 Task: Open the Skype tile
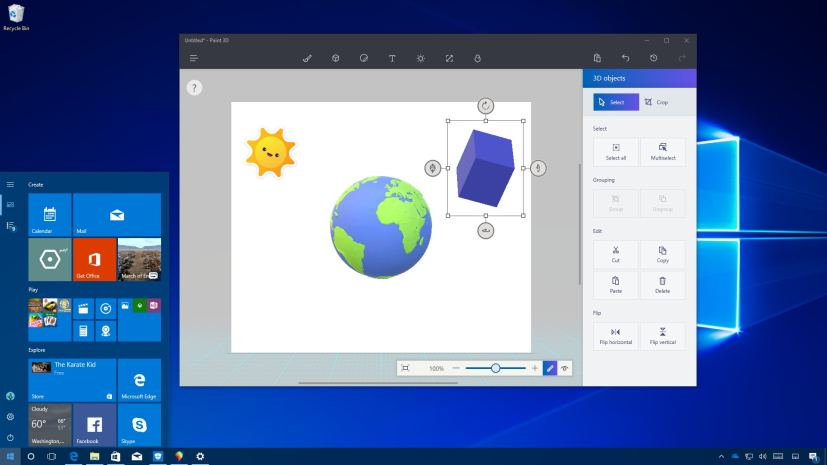pos(139,425)
